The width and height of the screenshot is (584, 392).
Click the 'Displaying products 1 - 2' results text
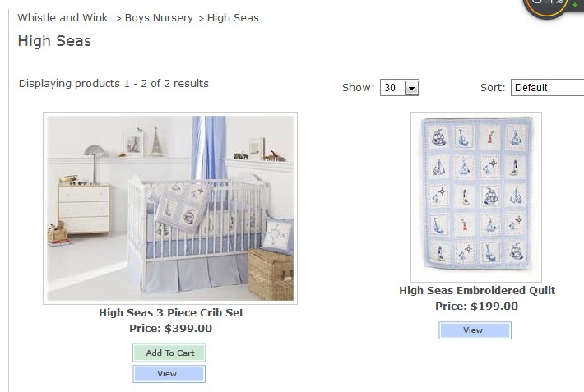click(114, 83)
